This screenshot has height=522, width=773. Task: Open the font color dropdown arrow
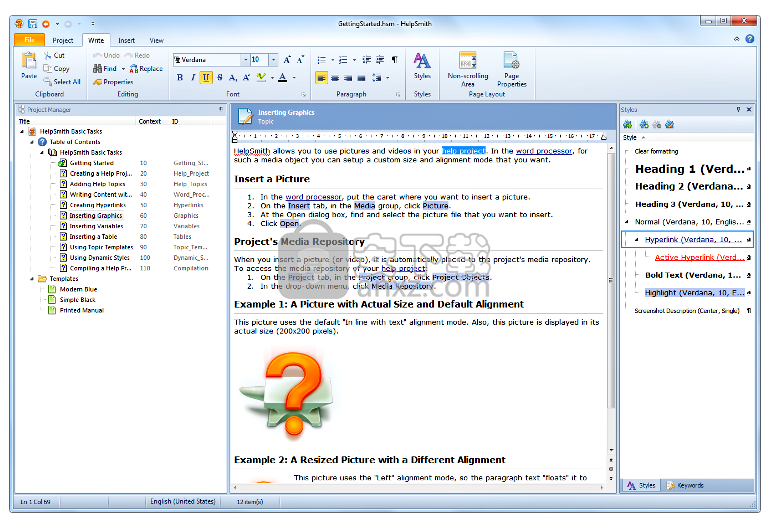point(294,77)
